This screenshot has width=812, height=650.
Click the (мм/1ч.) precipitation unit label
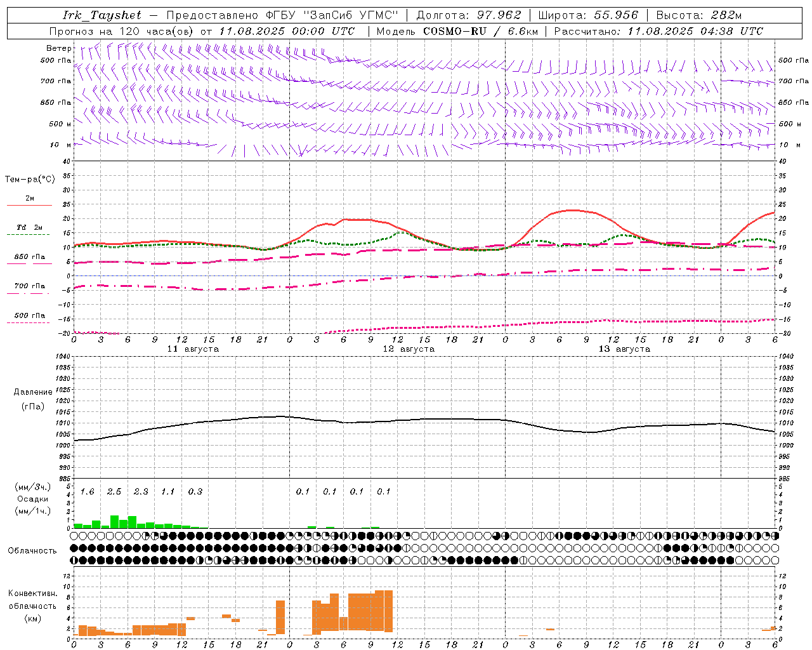click(32, 511)
